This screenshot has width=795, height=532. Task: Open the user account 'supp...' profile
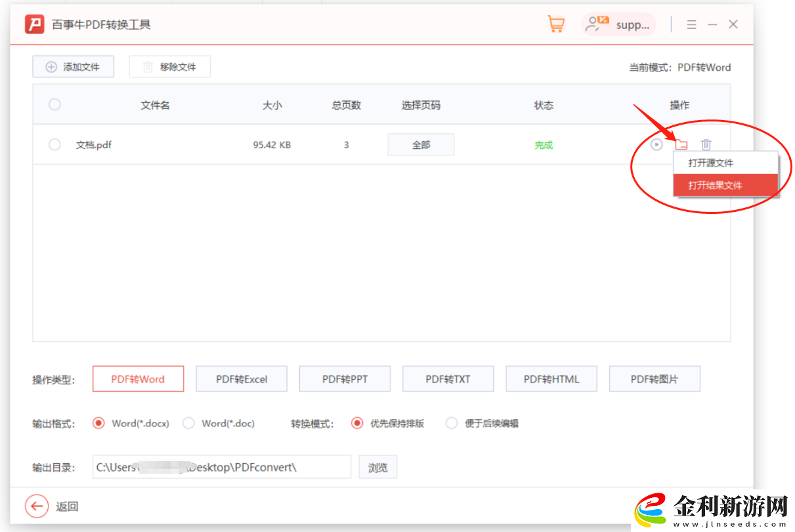tap(618, 25)
